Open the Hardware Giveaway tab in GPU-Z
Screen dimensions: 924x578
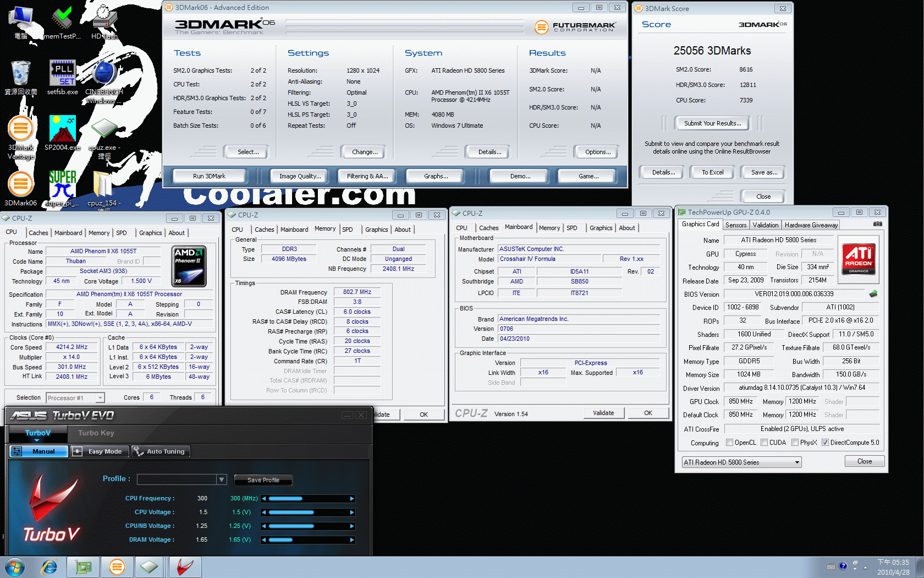[811, 225]
